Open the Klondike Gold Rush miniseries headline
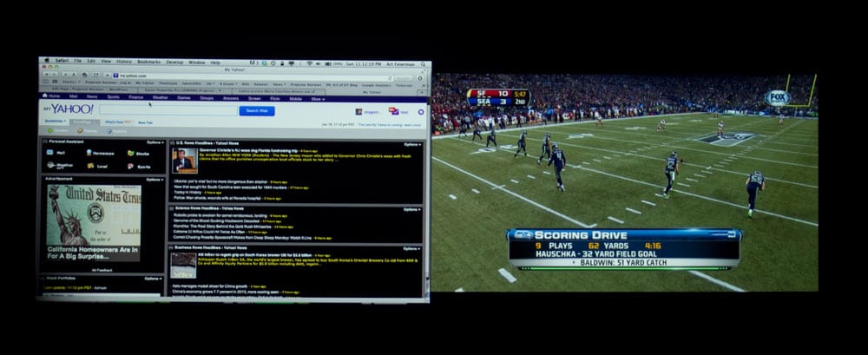868x355 pixels. (x=222, y=227)
